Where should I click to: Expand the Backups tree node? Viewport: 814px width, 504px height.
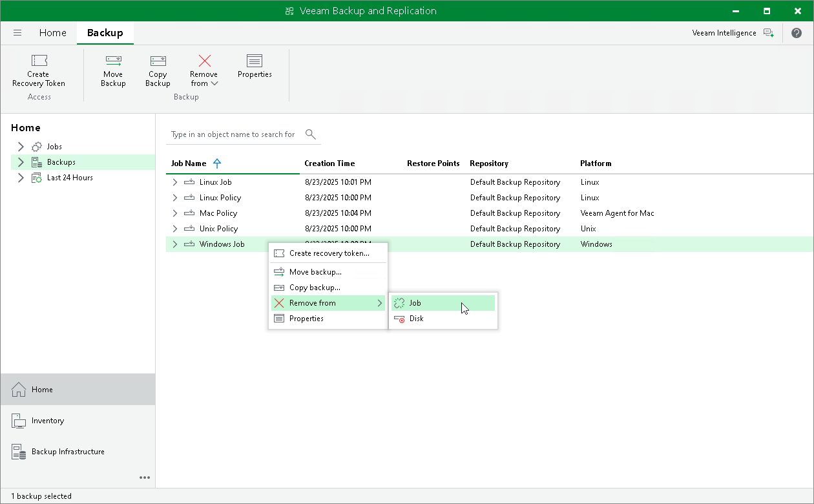(x=21, y=162)
